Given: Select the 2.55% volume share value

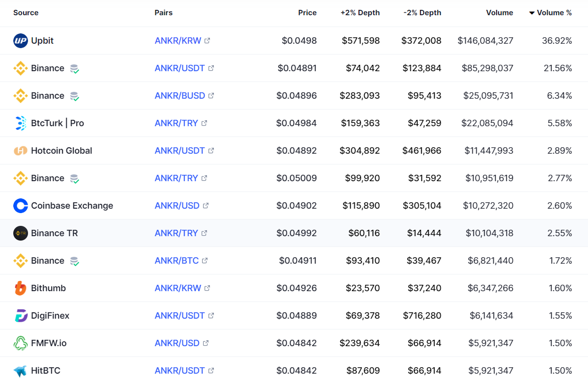Looking at the screenshot, I should coord(559,233).
